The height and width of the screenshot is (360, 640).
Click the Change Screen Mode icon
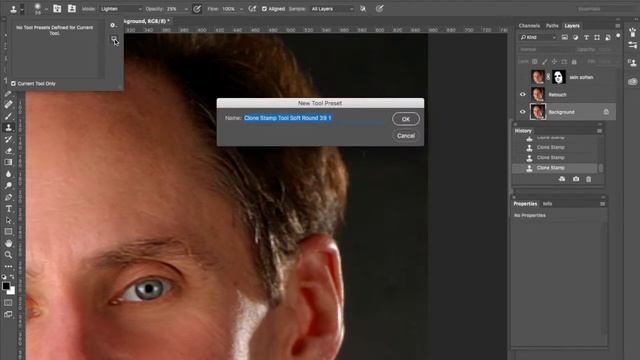(x=8, y=314)
